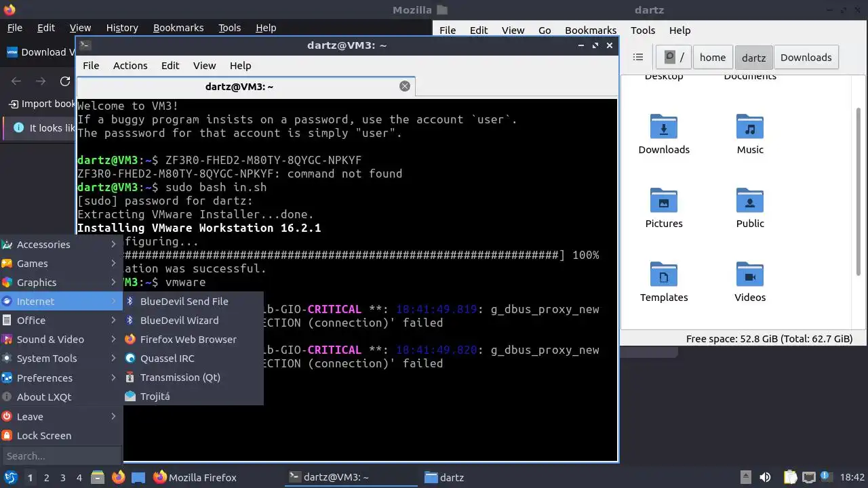This screenshot has width=868, height=488.
Task: Select the highlighted Internet category
Action: point(61,302)
